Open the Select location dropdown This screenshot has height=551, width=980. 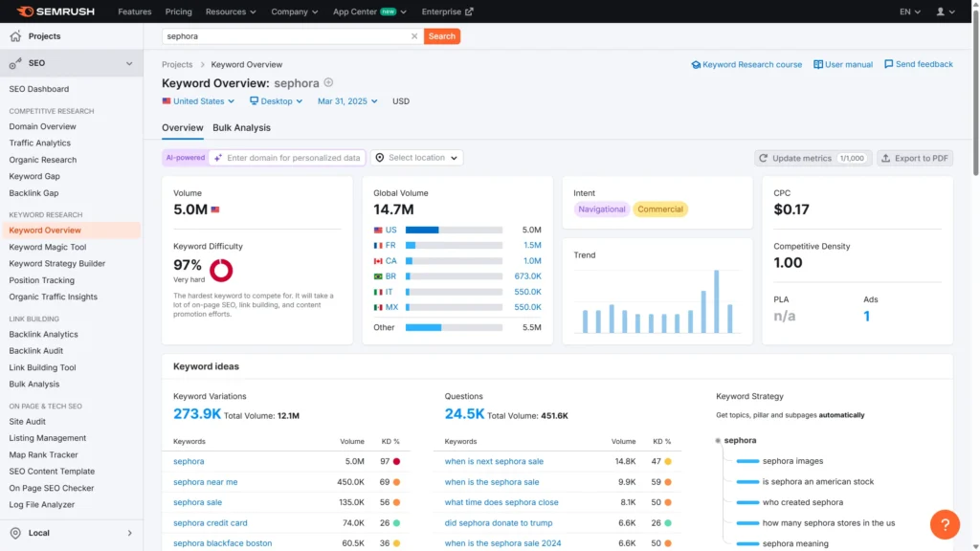click(417, 158)
